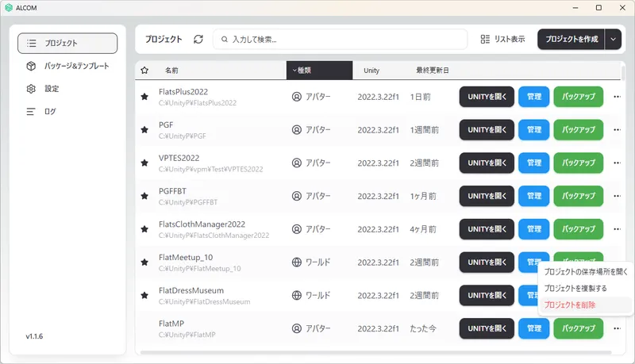This screenshot has height=364, width=635.
Task: Open PGF project in Unity
Action: 487,130
